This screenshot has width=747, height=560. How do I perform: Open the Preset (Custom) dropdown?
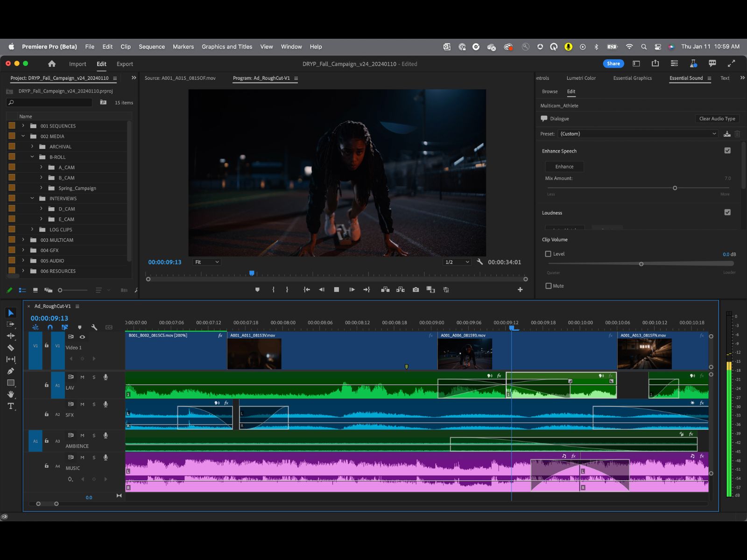coord(638,134)
